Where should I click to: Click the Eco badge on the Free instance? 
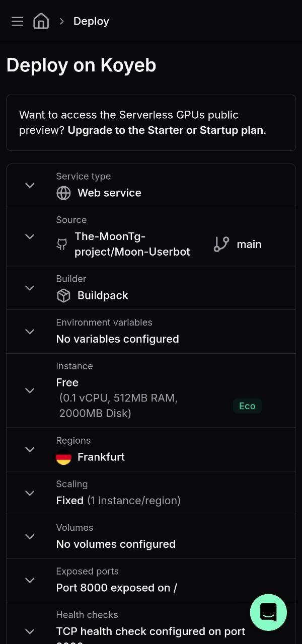(247, 406)
